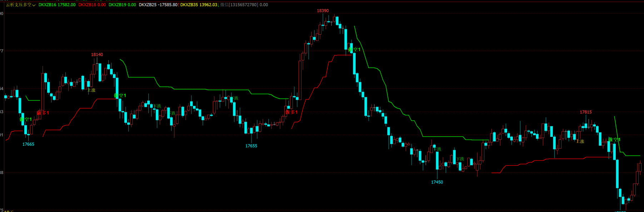Click the 下跌 label above the 17450 low
This screenshot has height=212, width=644.
pos(437,149)
